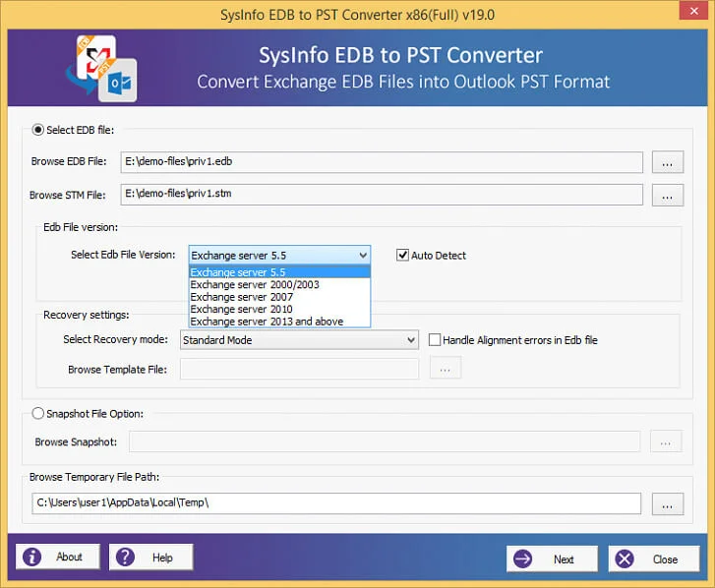Click the Next arrow icon
Screen dimensions: 715x588
(x=524, y=559)
